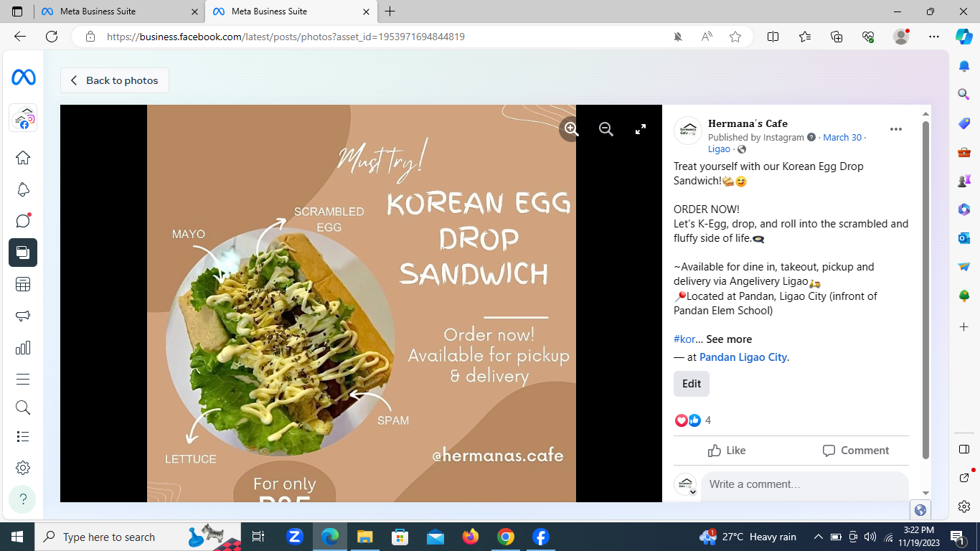
Task: Click the Read aloud icon in address bar
Action: 707,37
